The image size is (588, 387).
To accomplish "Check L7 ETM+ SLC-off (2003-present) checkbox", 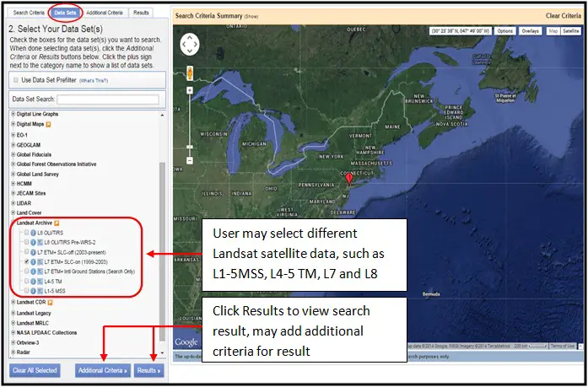I will [x=27, y=252].
